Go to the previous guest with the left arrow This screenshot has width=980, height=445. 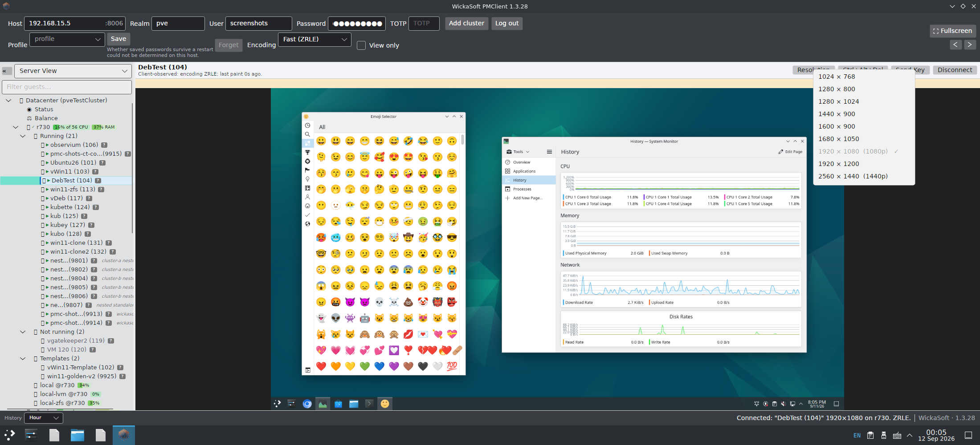pyautogui.click(x=955, y=44)
